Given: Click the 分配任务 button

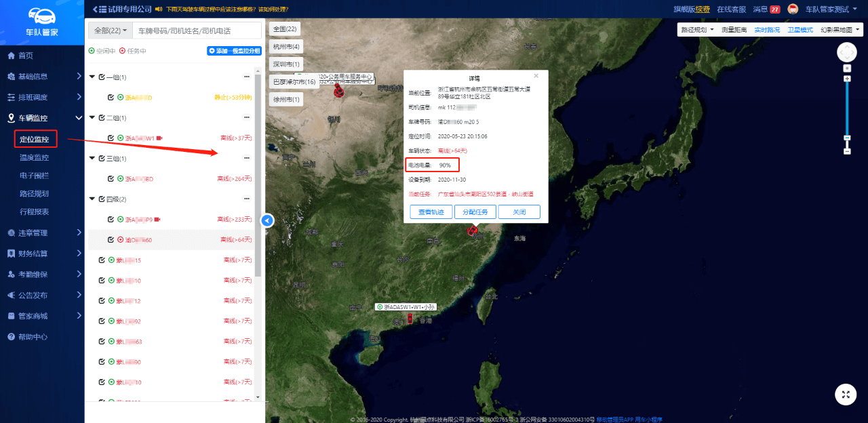Looking at the screenshot, I should [x=475, y=212].
